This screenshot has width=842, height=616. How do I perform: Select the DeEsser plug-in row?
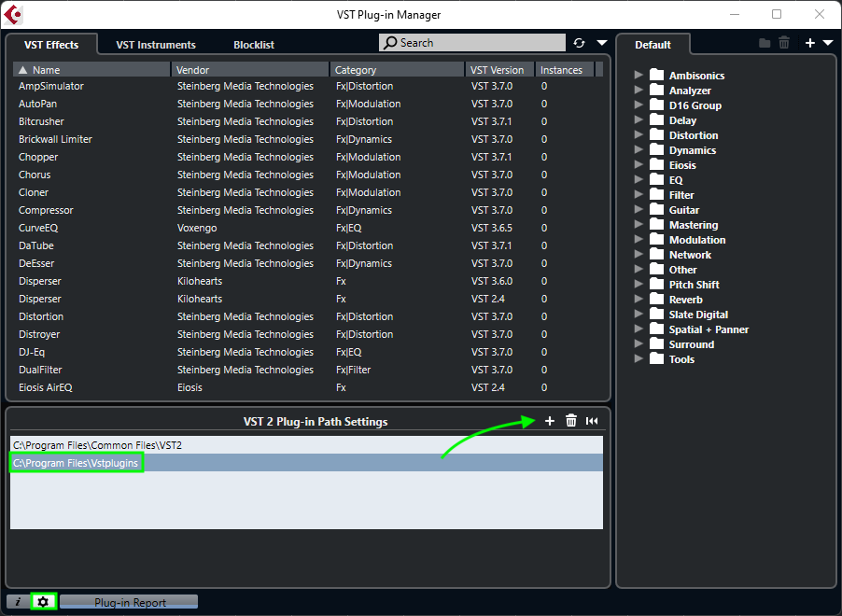pos(308,263)
